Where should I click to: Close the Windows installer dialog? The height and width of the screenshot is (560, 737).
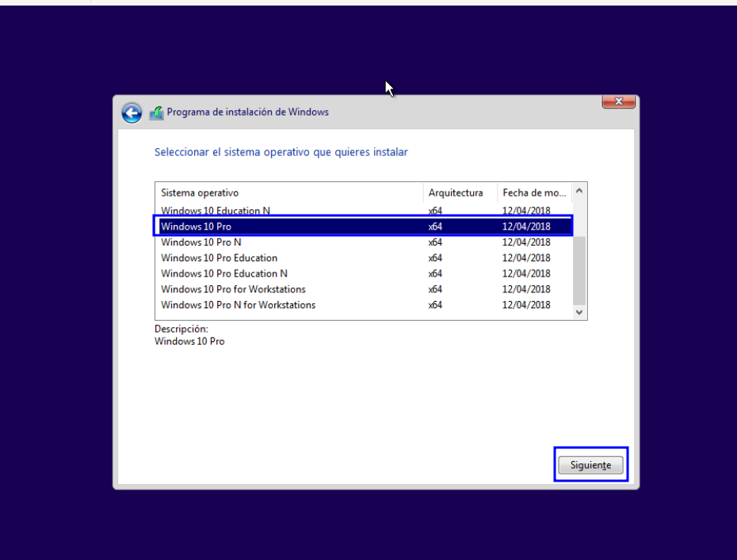619,101
